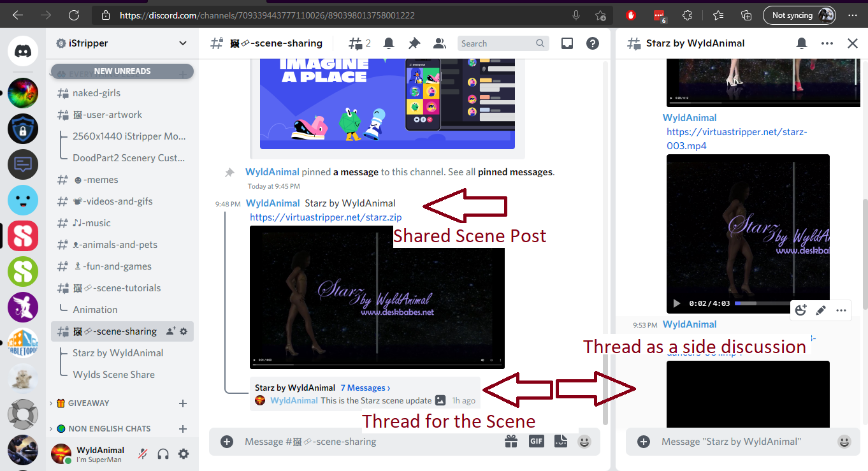Image resolution: width=868 pixels, height=471 pixels.
Task: Click the channel search field
Action: point(496,43)
